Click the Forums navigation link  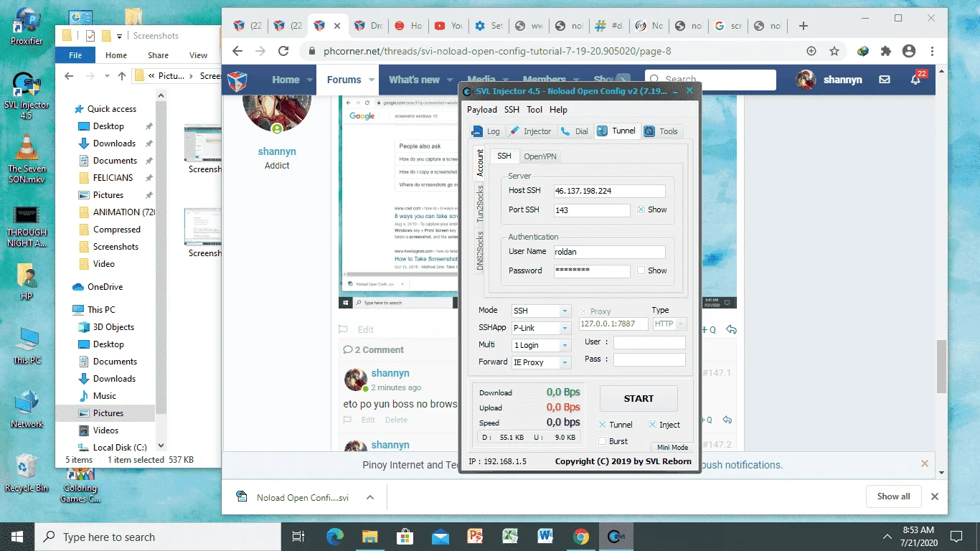click(x=344, y=80)
